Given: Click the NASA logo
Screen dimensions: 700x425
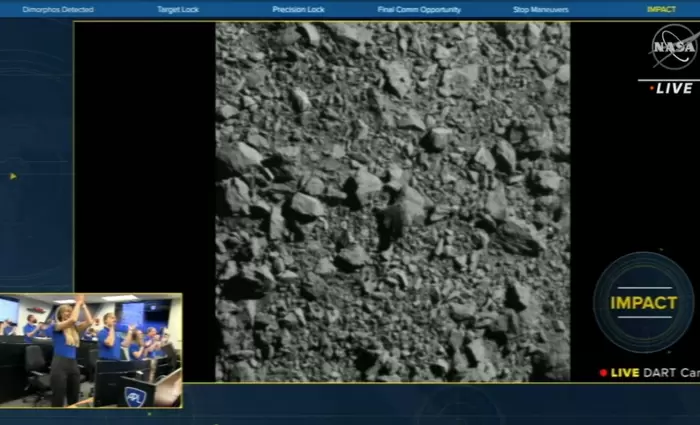Looking at the screenshot, I should pos(673,47).
